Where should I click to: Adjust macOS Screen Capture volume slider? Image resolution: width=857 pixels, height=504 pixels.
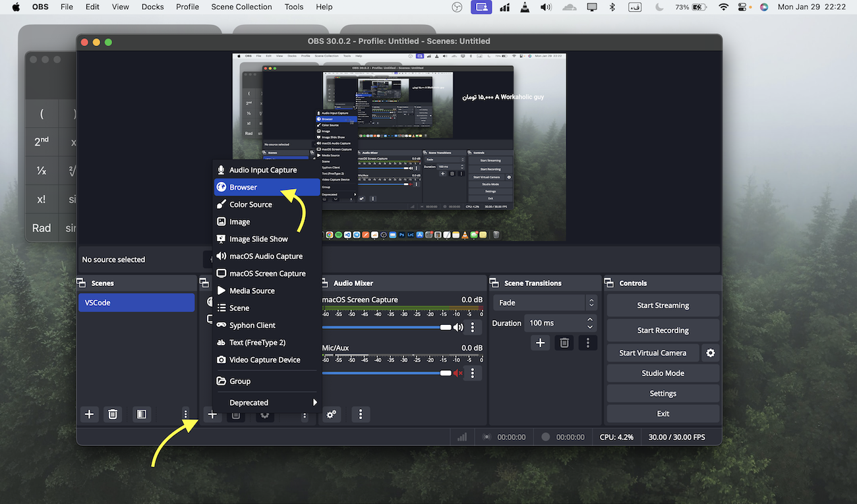[386, 327]
